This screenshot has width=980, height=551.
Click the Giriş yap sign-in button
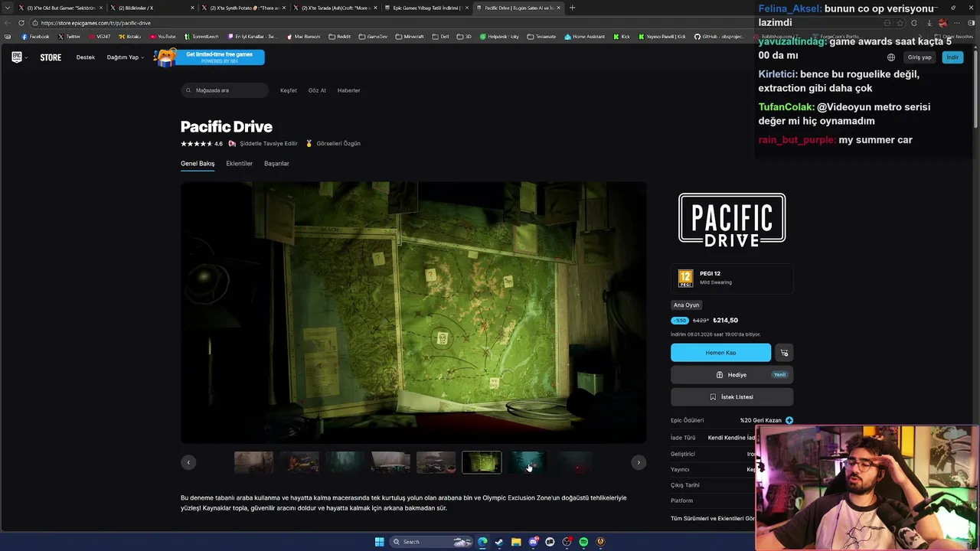click(x=920, y=57)
